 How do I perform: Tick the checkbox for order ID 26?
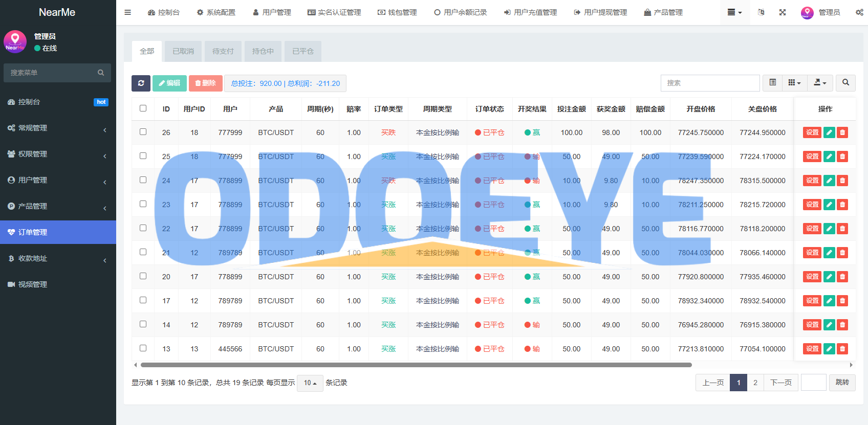(143, 132)
